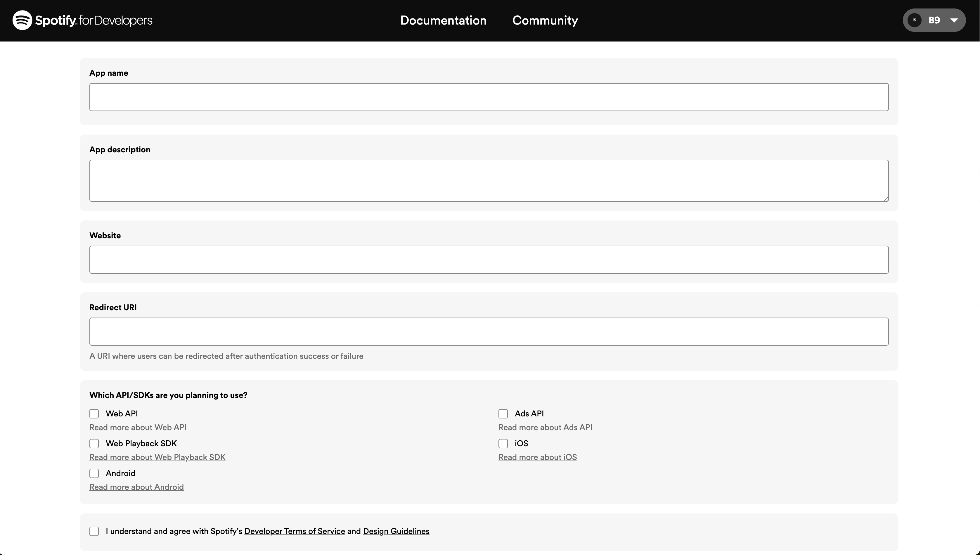Open the Developer Terms of Service link
Viewport: 980px width, 555px height.
(x=294, y=531)
